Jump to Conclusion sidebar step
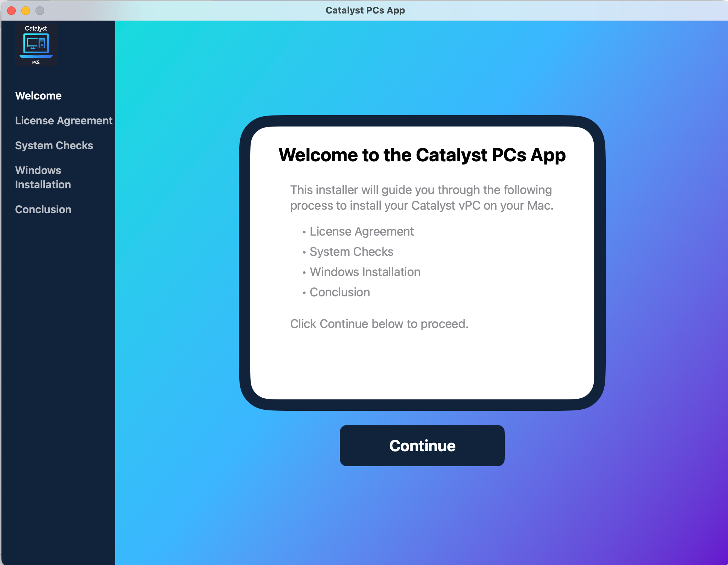The height and width of the screenshot is (565, 728). click(x=43, y=210)
